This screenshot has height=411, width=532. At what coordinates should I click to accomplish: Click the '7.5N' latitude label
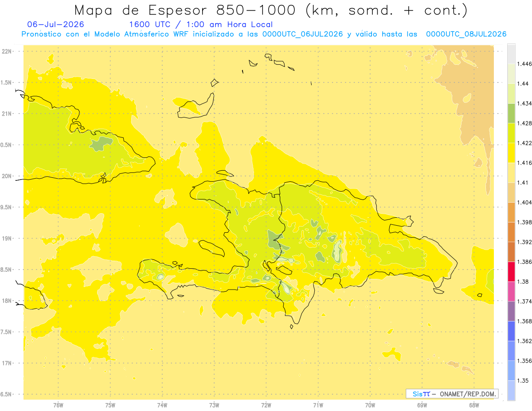click(x=7, y=332)
